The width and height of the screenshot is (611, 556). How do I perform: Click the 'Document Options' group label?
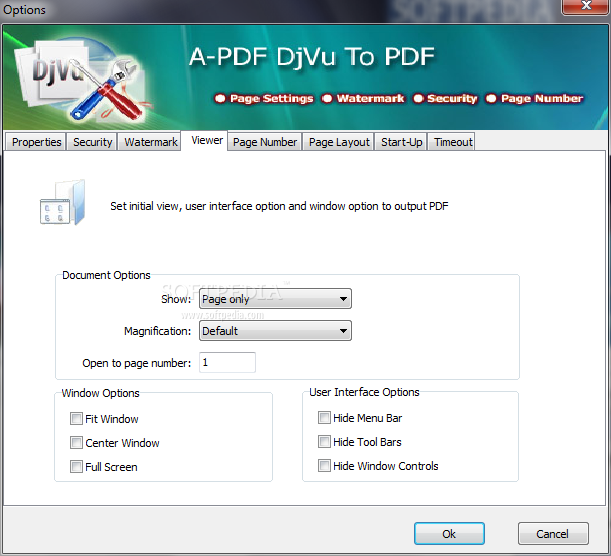tap(106, 275)
